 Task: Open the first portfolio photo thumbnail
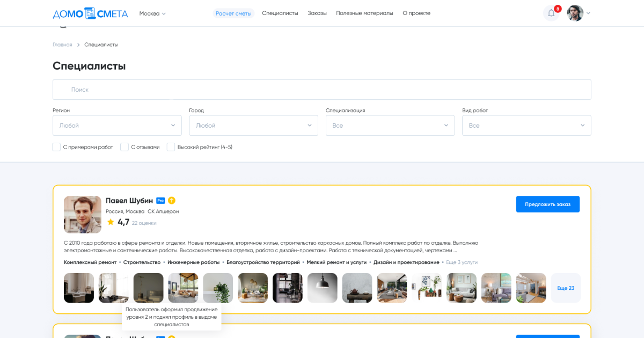pyautogui.click(x=79, y=288)
